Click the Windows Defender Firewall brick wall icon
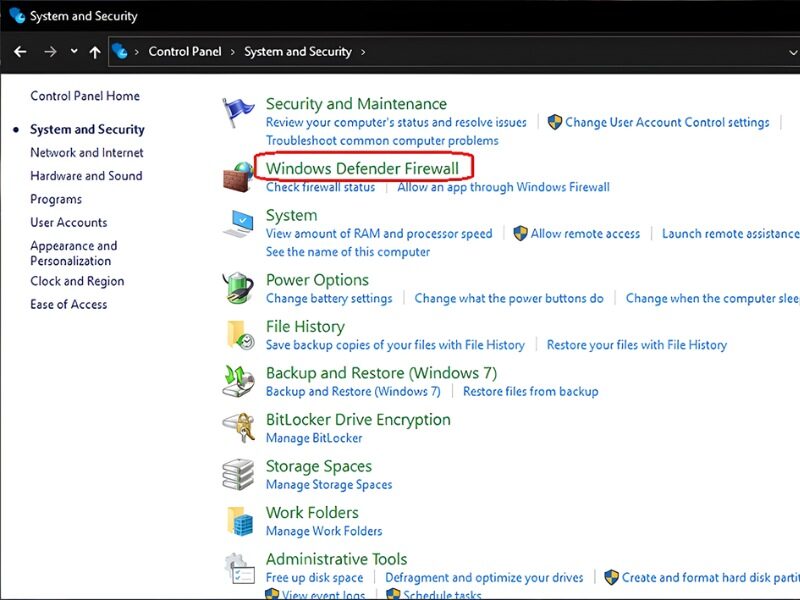The width and height of the screenshot is (800, 600). pyautogui.click(x=238, y=175)
